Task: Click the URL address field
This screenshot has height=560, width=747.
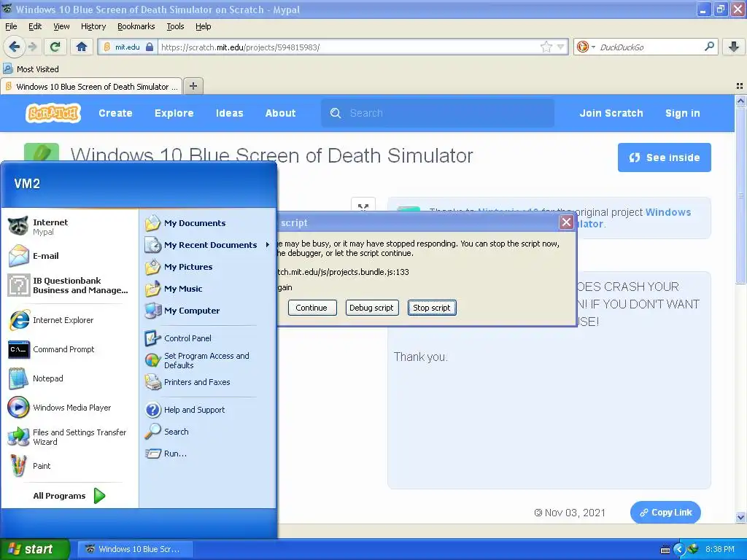Action: (348, 47)
